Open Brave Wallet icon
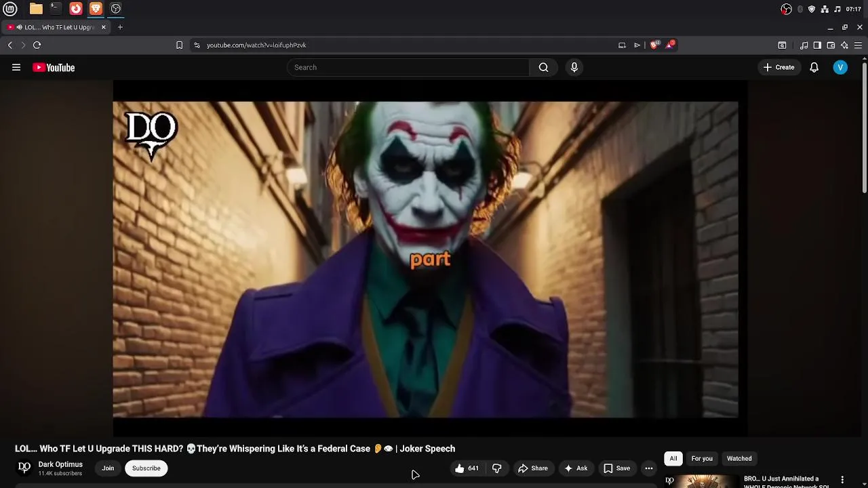The width and height of the screenshot is (868, 488). tap(831, 45)
